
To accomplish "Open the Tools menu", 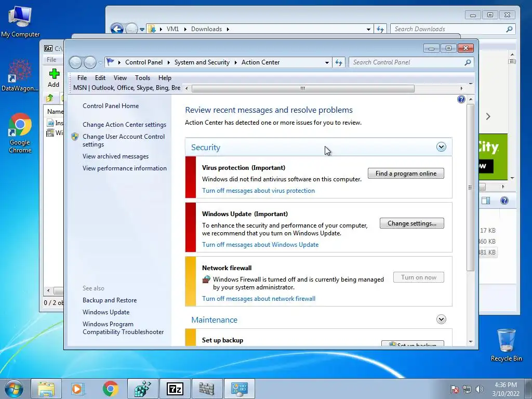I will click(x=142, y=78).
